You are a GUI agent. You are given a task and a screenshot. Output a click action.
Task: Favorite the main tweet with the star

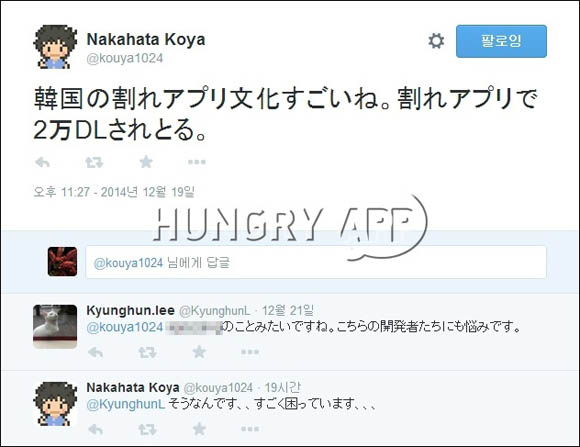click(146, 162)
